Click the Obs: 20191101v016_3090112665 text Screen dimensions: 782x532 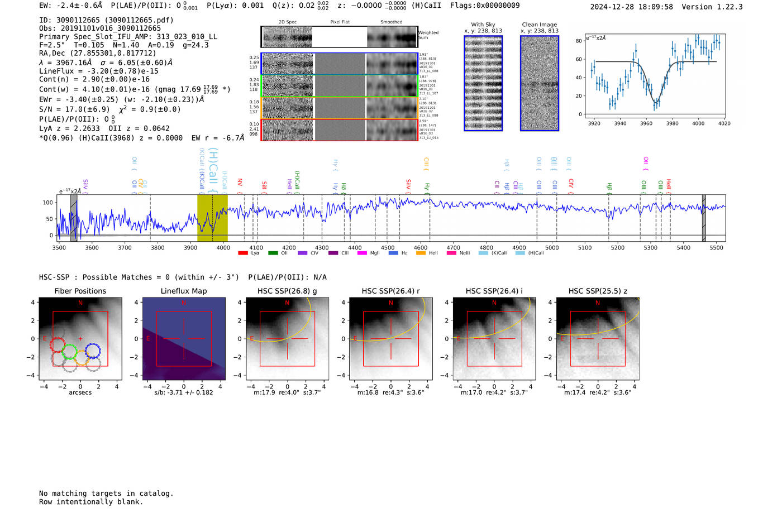pos(100,28)
